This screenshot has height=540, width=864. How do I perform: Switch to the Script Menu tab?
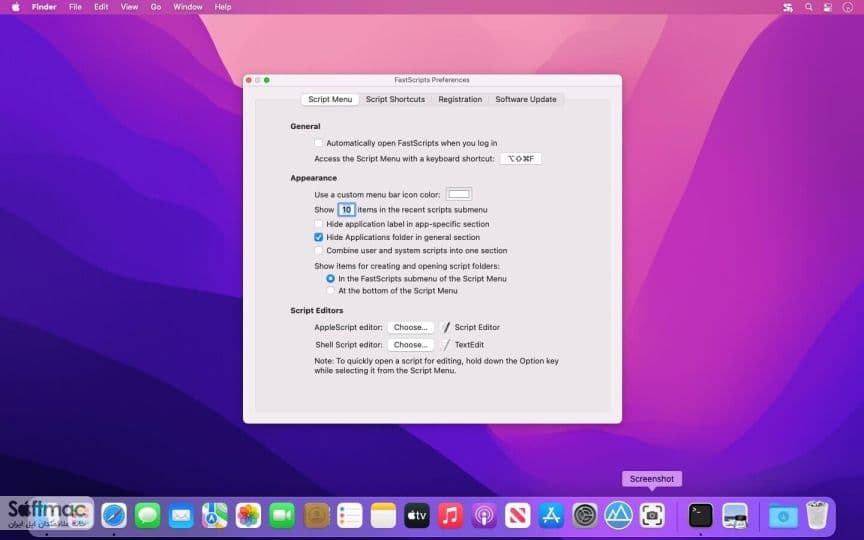(x=330, y=100)
